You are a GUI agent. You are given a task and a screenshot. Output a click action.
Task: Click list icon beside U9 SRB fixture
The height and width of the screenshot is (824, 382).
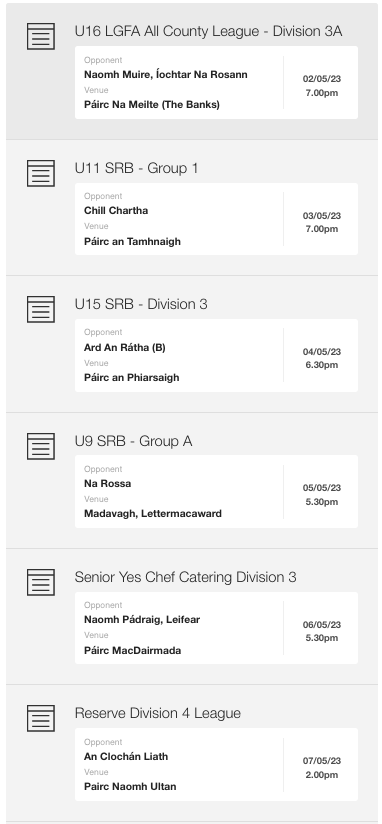pos(40,446)
